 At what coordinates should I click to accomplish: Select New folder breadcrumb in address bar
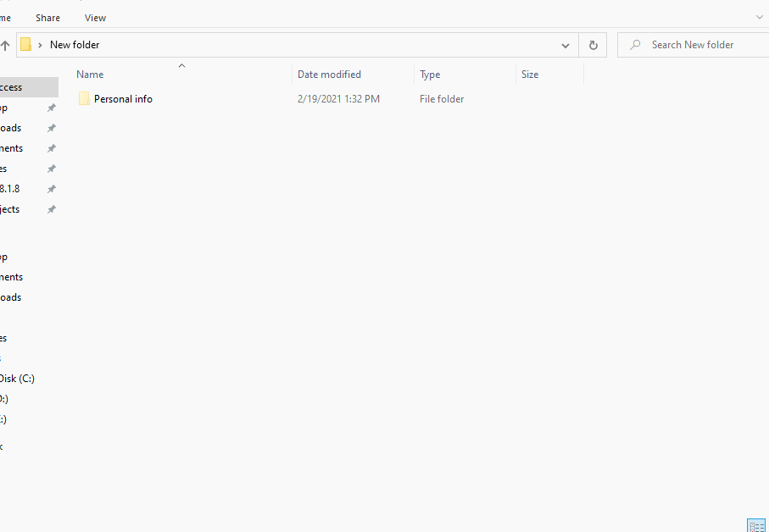coord(75,45)
